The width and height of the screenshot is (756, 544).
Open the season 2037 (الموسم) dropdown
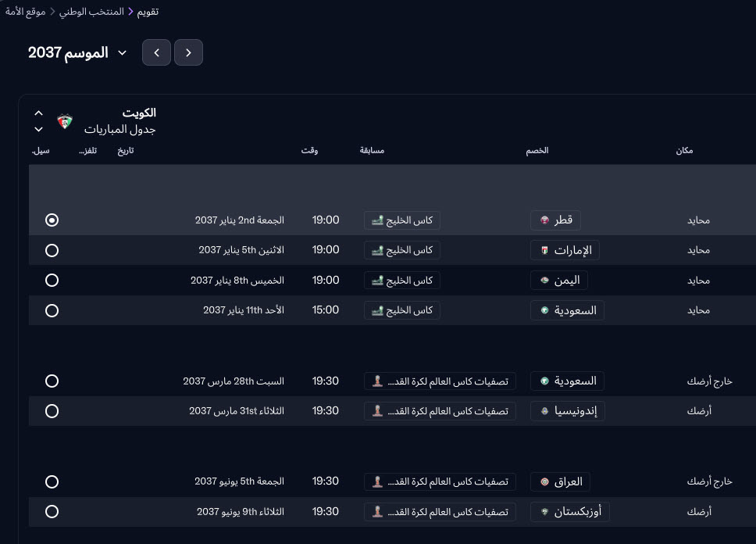(x=122, y=52)
